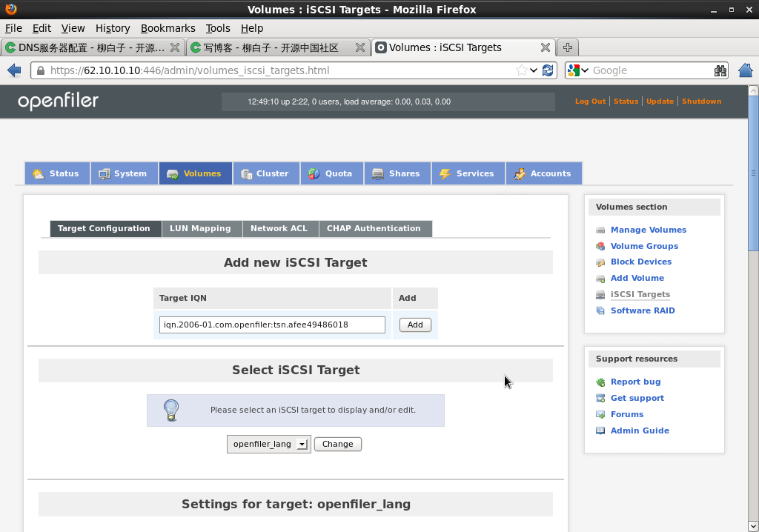Bookmark page with the star icon
This screenshot has width=759, height=532.
click(x=522, y=70)
